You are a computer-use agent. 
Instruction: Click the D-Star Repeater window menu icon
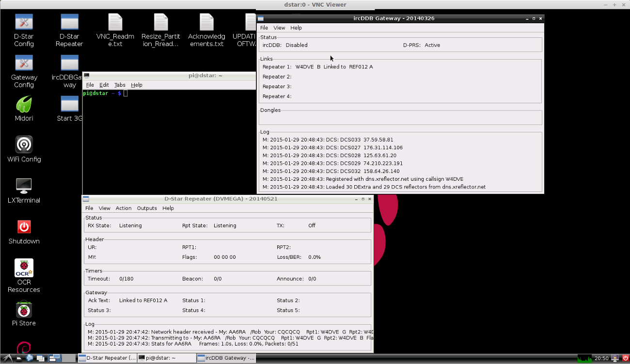coord(86,199)
